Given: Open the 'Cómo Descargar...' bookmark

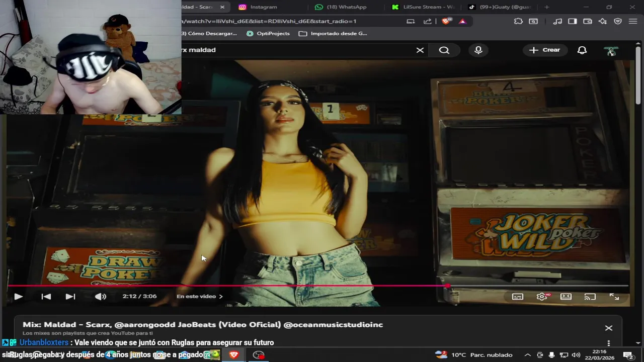Looking at the screenshot, I should pyautogui.click(x=209, y=33).
